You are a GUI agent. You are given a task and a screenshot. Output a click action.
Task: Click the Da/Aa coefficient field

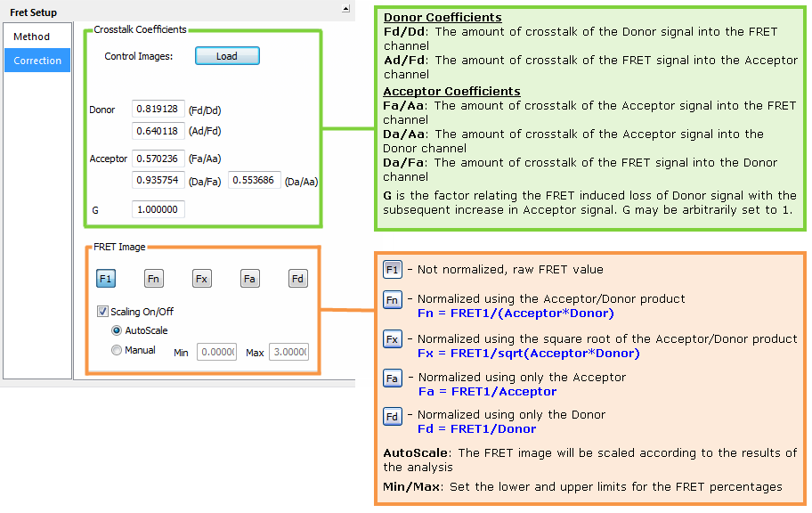click(255, 180)
